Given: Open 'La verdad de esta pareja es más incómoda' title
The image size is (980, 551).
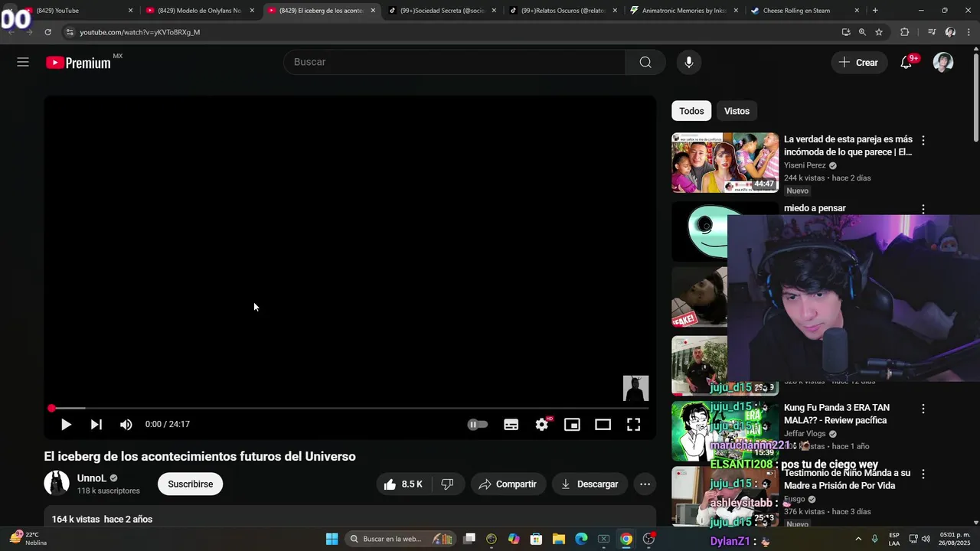Looking at the screenshot, I should point(848,145).
